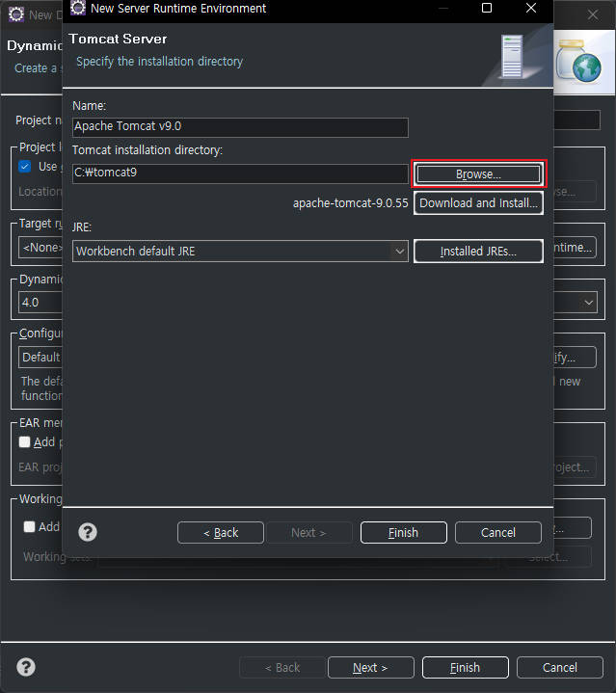Click the Tomcat installation directory field
Screen dimensions: 616x693
(240, 173)
